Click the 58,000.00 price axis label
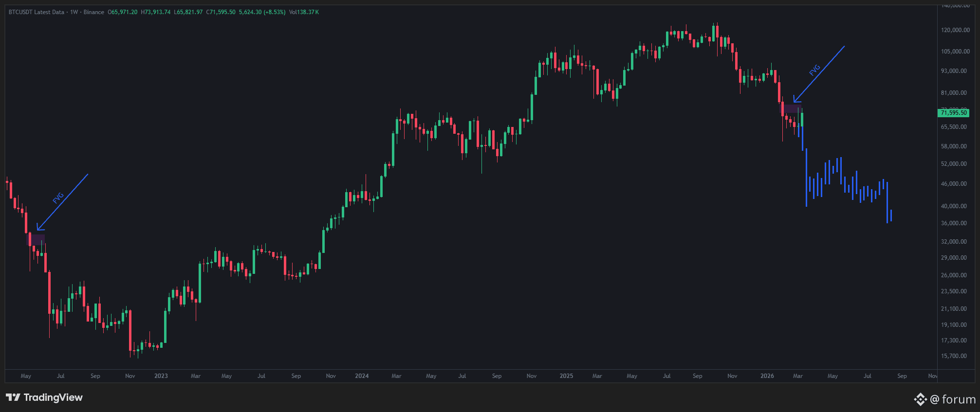 [x=954, y=146]
